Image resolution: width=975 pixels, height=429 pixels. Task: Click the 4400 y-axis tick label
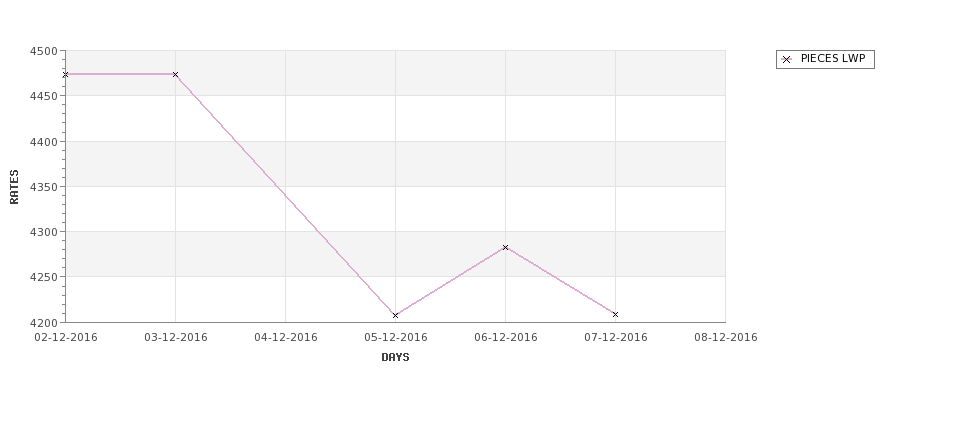pos(44,142)
